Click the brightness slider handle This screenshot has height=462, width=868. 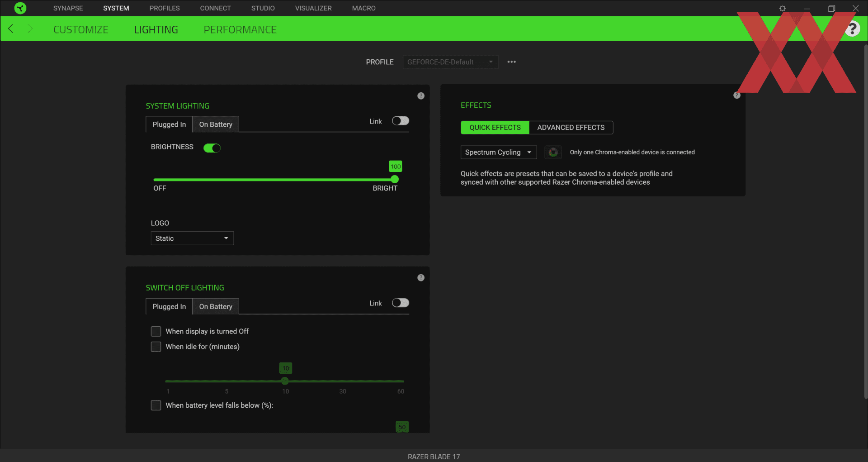click(395, 180)
